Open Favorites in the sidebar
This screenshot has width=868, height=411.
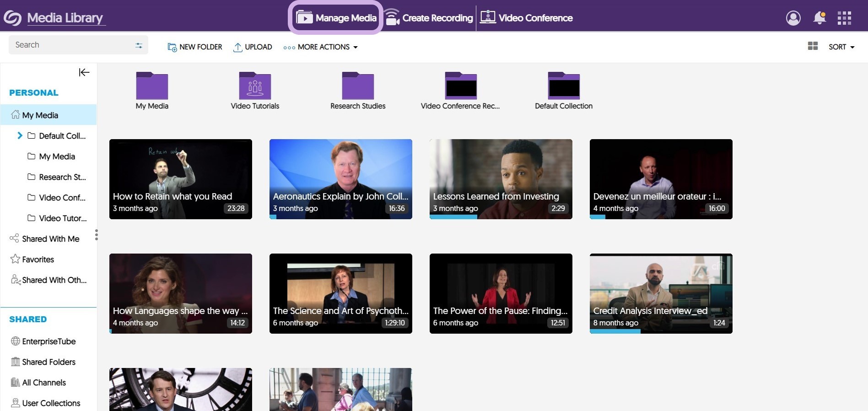tap(38, 260)
